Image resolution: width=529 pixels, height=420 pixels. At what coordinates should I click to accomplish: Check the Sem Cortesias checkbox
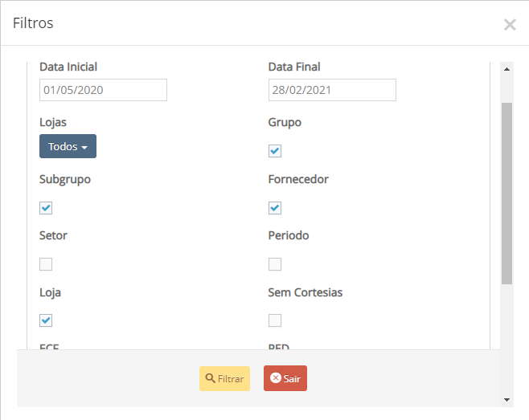pyautogui.click(x=275, y=320)
